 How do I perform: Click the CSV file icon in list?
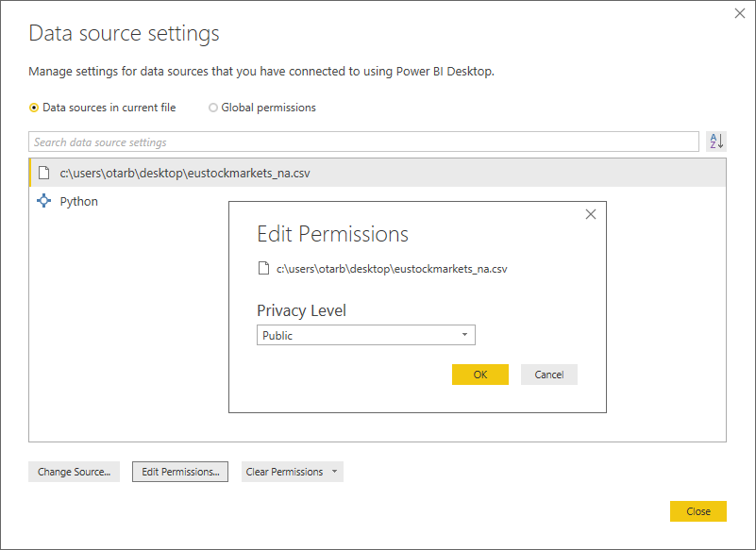43,173
